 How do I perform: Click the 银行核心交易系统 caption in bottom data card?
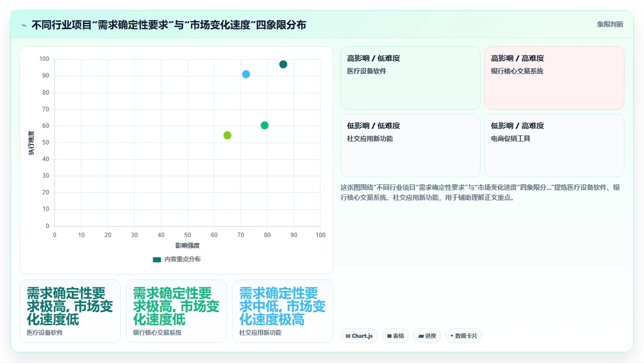(157, 333)
